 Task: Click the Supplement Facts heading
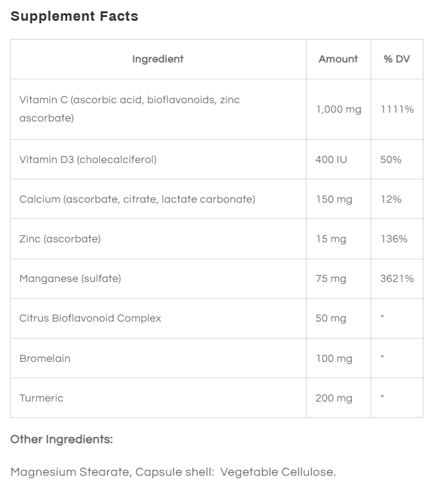tap(74, 16)
